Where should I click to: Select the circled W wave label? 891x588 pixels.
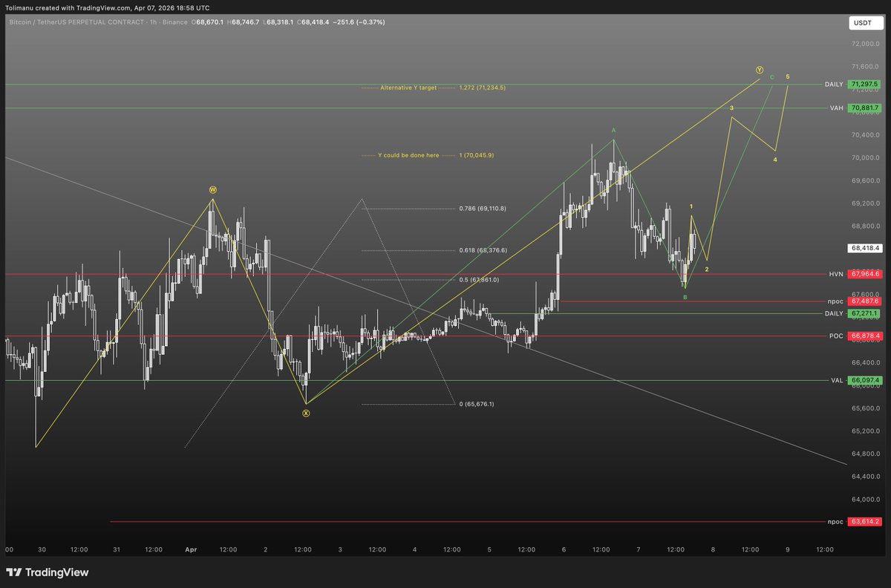pos(212,190)
